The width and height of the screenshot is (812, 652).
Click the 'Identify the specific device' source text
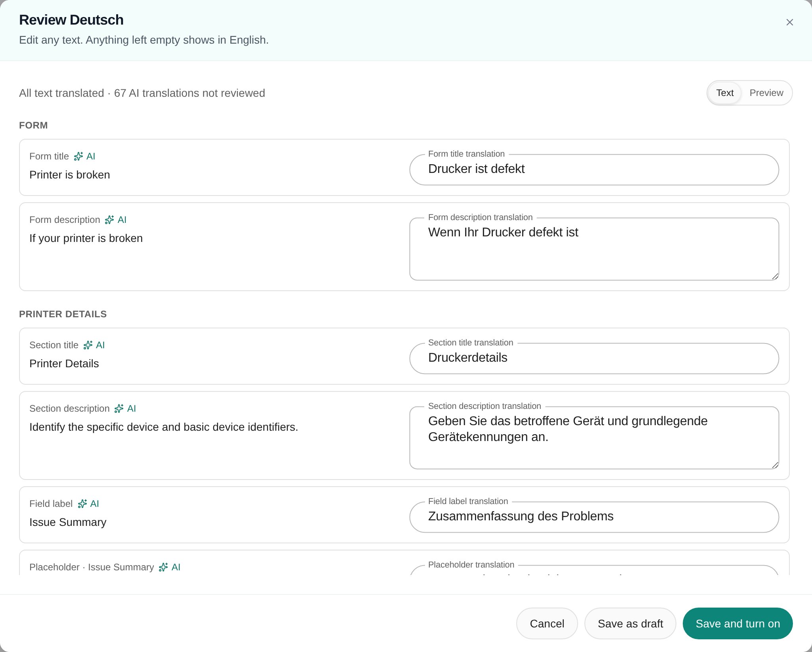pos(164,427)
